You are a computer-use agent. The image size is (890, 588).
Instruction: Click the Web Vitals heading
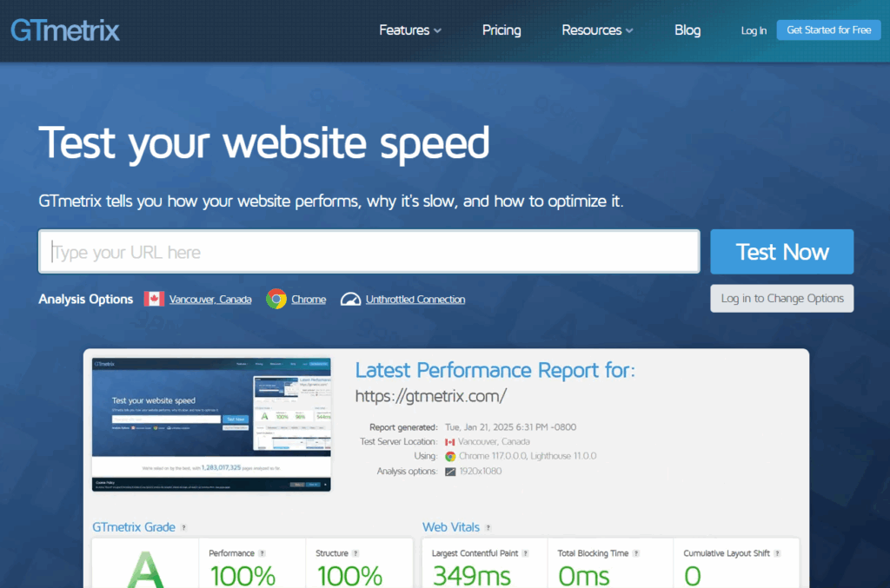pos(451,527)
